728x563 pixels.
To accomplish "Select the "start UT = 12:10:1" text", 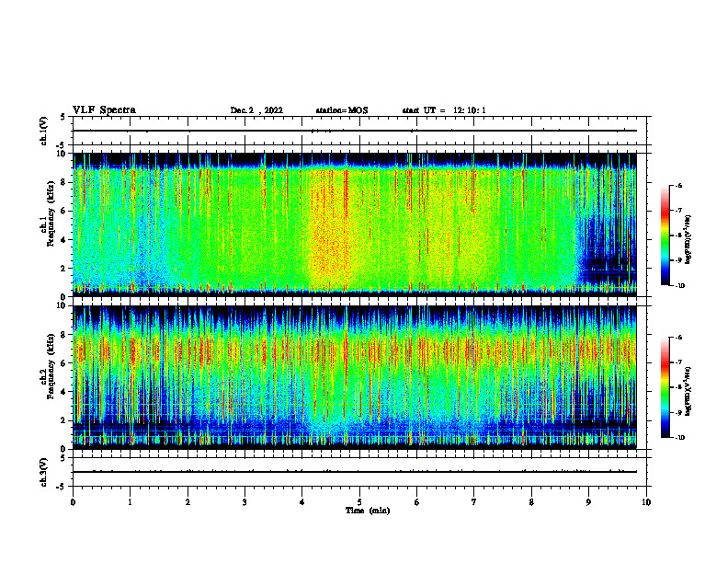I will tap(444, 110).
